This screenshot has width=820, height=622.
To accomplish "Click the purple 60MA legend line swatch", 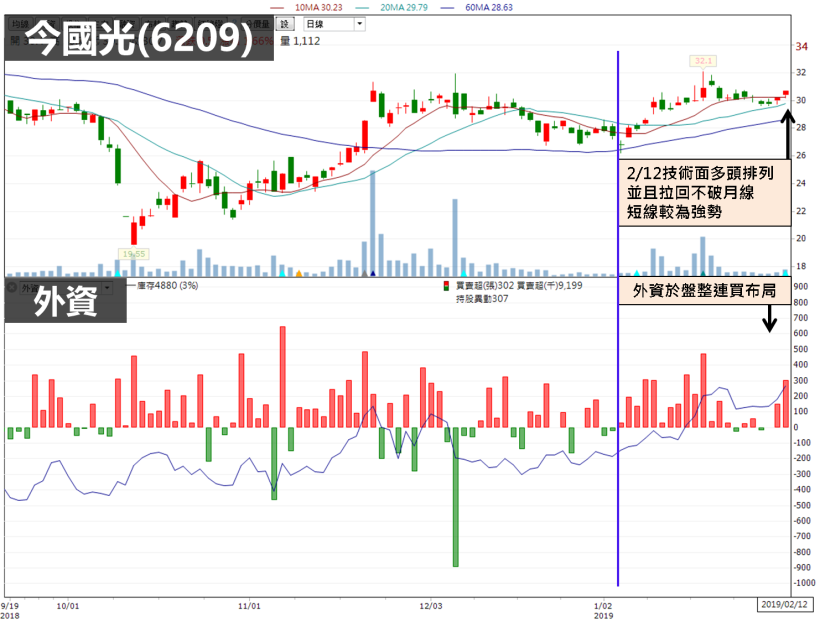I will tap(447, 8).
